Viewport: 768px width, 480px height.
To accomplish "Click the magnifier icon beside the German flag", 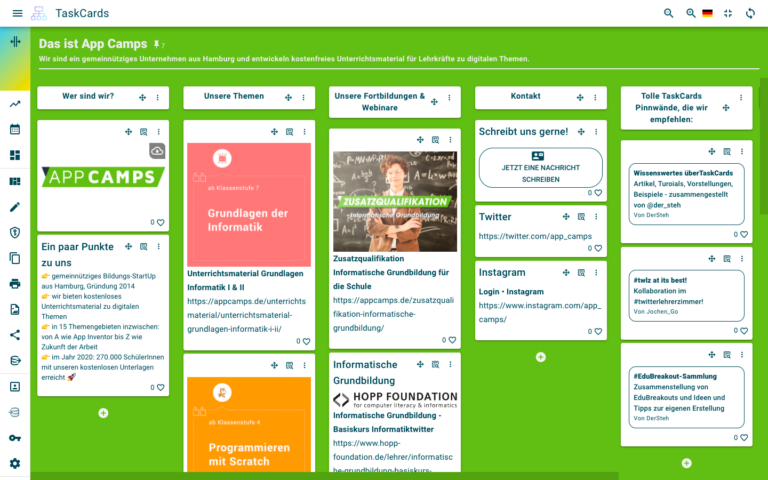I will 690,13.
